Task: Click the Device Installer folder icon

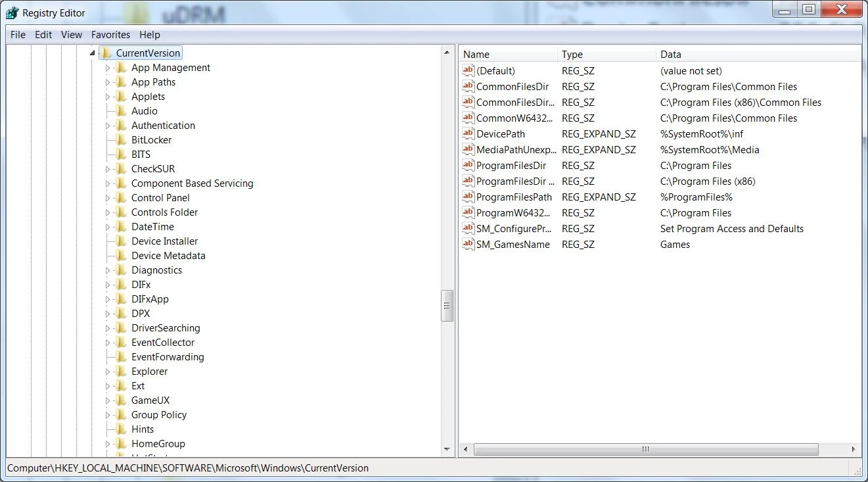Action: (x=120, y=241)
